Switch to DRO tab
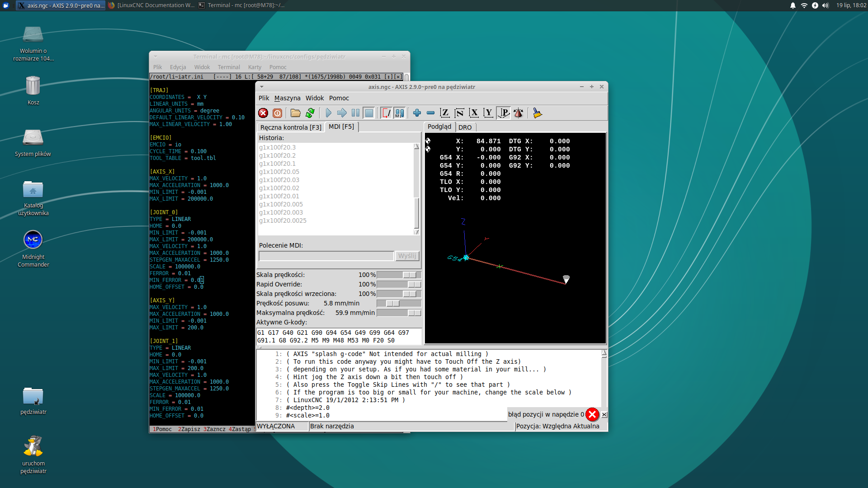868x488 pixels. click(x=465, y=127)
